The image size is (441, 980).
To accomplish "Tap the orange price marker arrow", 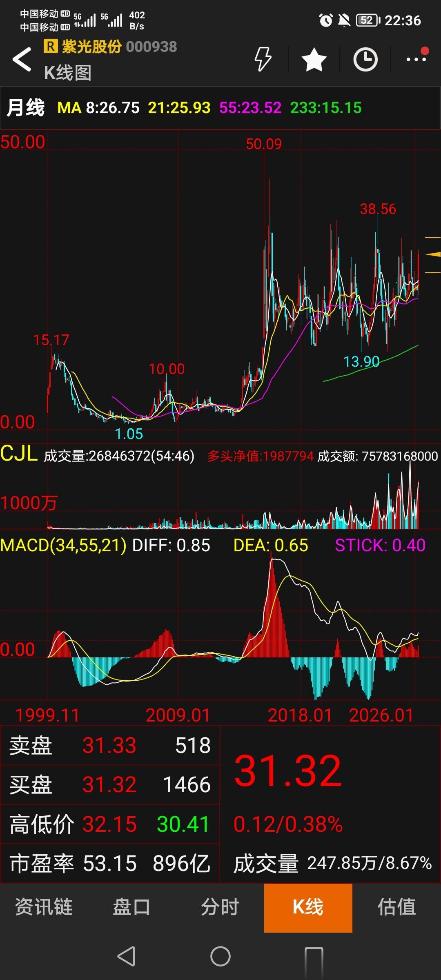I will [x=433, y=254].
